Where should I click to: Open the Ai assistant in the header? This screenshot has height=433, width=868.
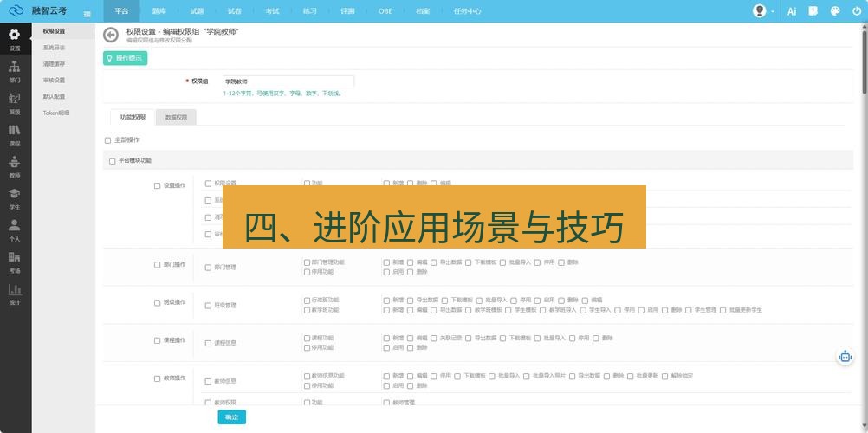pyautogui.click(x=792, y=11)
